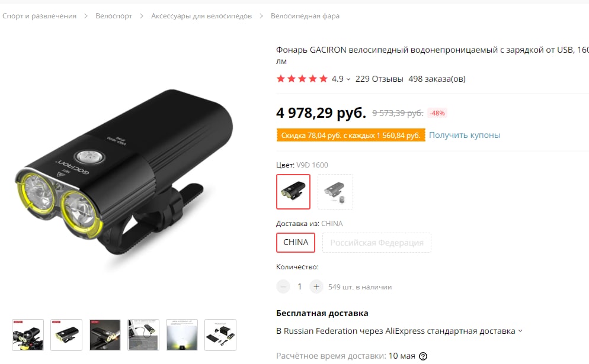Open Аксессуары для велосипедов breadcrumb
The height and width of the screenshot is (364, 589).
tap(201, 16)
